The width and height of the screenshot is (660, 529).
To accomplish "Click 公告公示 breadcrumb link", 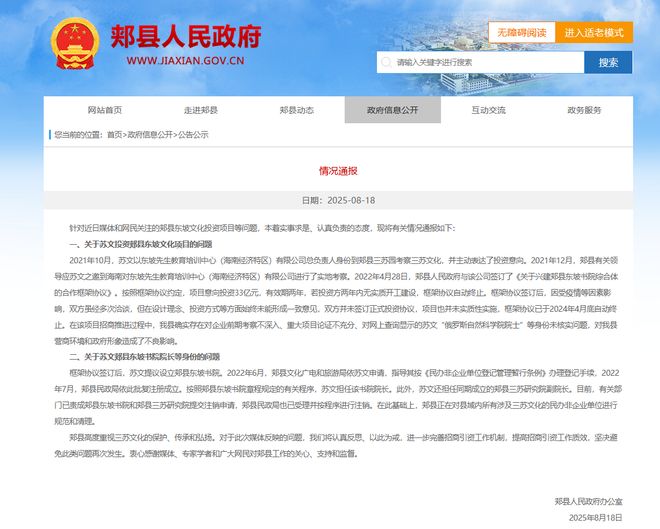I will point(193,134).
